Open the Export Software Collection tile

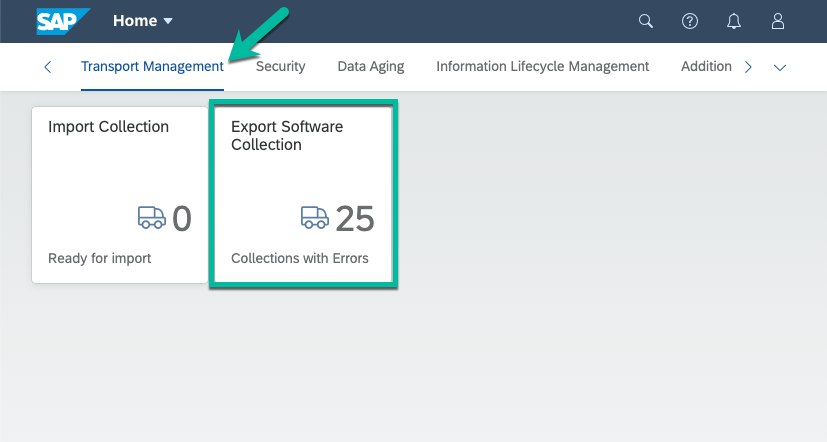303,195
